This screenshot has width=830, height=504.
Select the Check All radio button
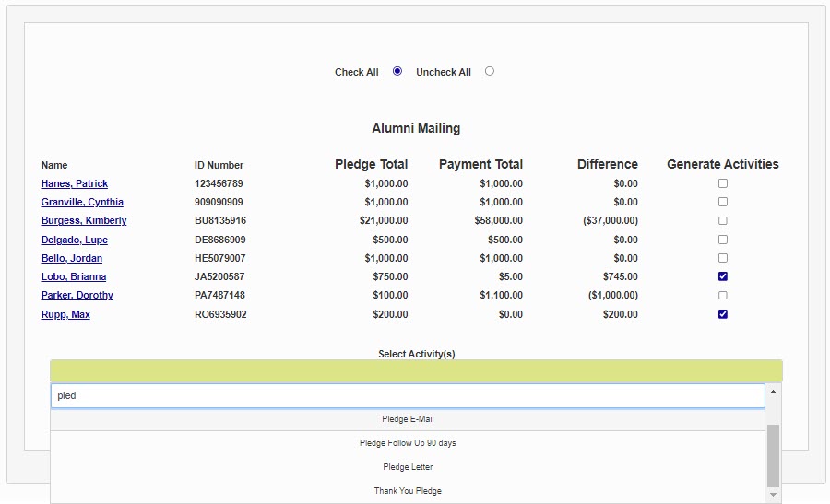coord(397,71)
